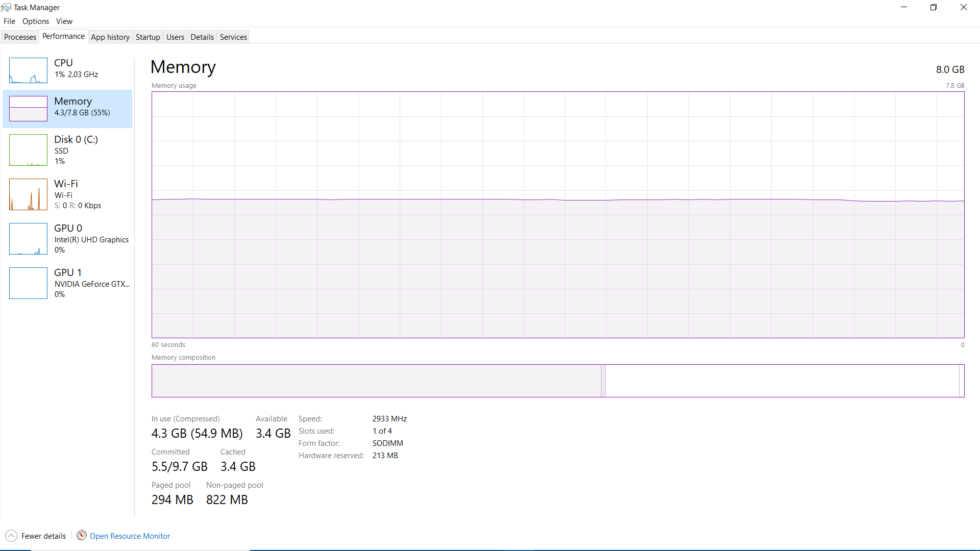
Task: Open the Details tab
Action: click(202, 37)
